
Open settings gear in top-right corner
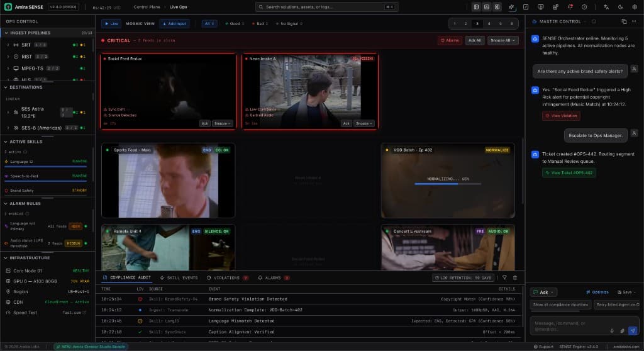point(635,7)
